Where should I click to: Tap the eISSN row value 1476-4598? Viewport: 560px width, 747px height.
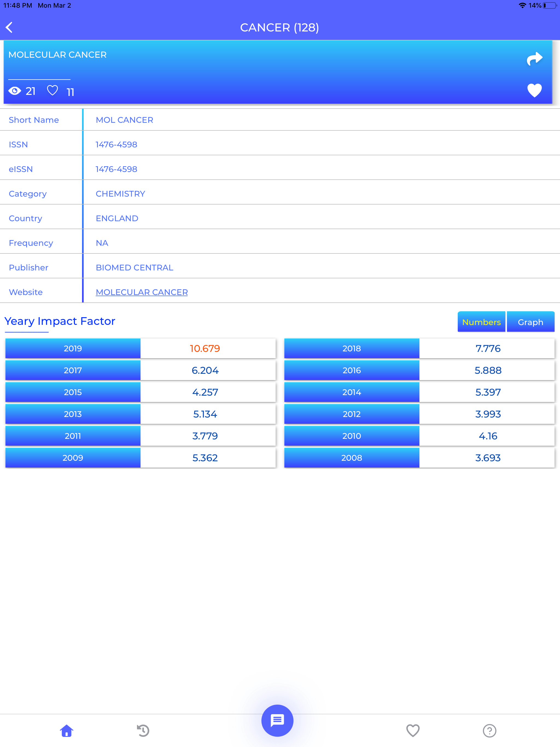116,169
